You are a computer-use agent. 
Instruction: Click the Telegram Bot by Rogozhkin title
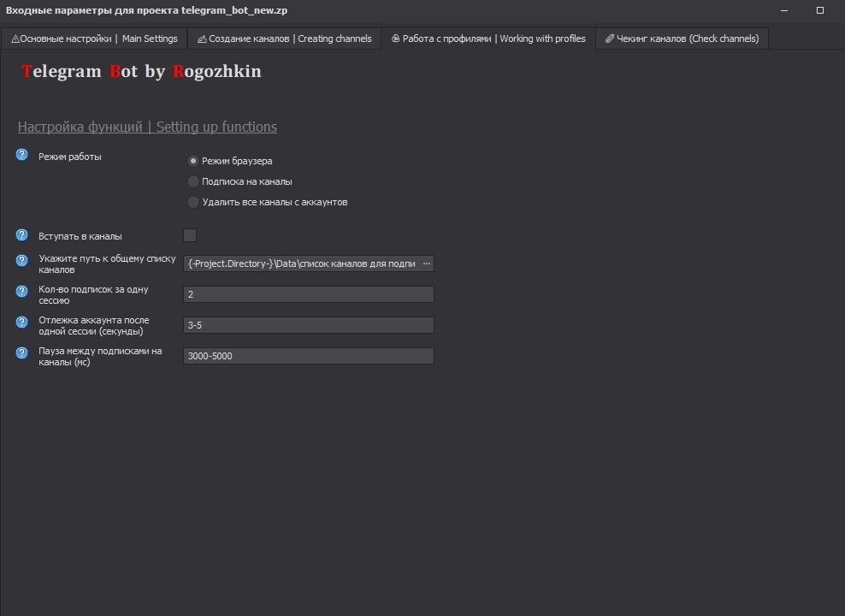click(141, 71)
